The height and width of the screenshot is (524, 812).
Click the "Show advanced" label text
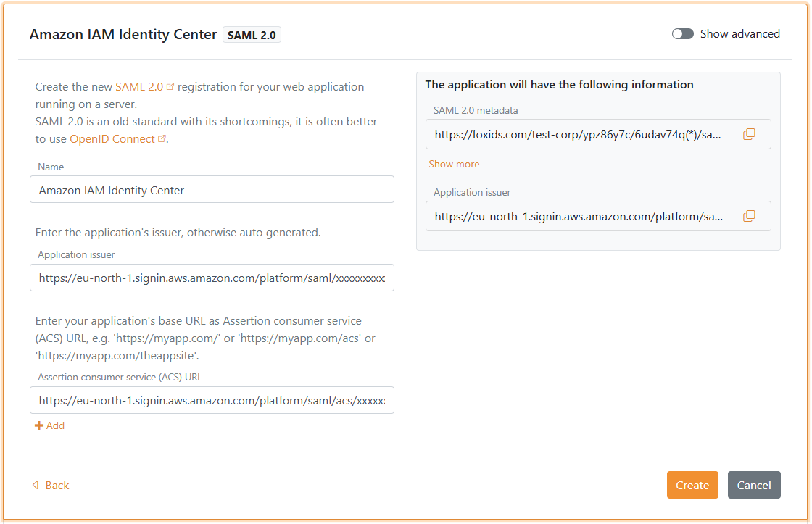[739, 34]
